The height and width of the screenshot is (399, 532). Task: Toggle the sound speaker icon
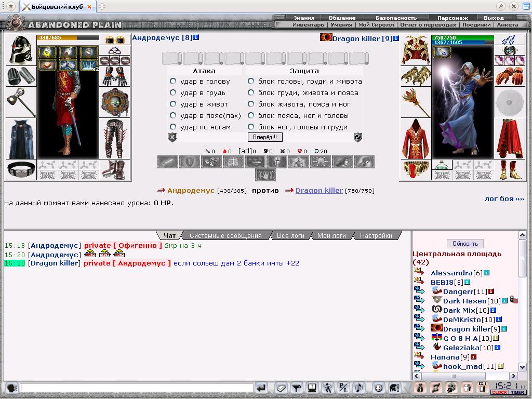[358, 388]
